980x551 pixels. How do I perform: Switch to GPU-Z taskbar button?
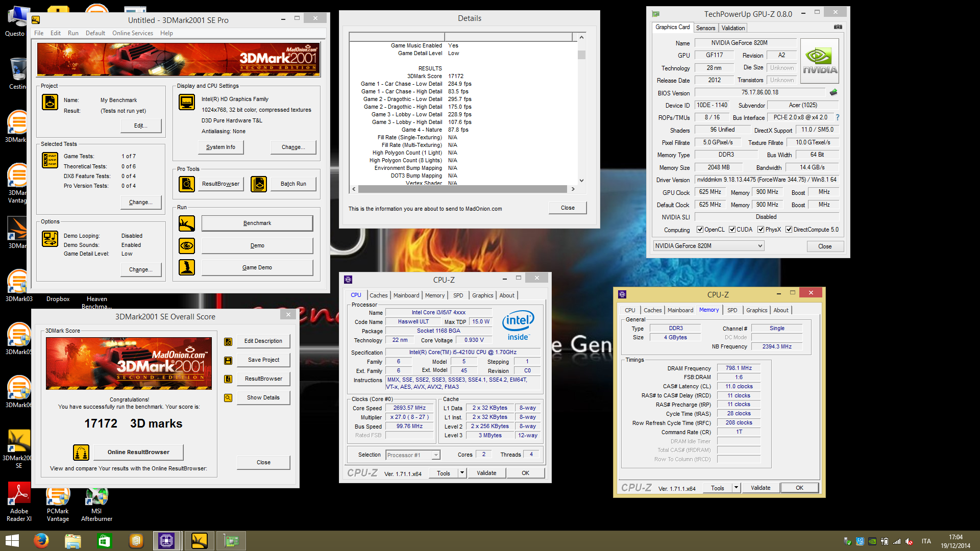click(231, 541)
